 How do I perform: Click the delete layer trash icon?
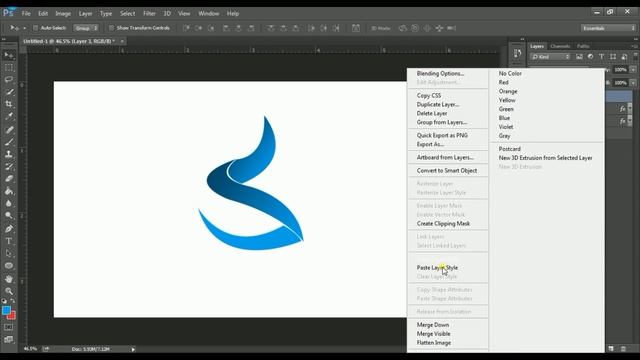click(x=623, y=349)
